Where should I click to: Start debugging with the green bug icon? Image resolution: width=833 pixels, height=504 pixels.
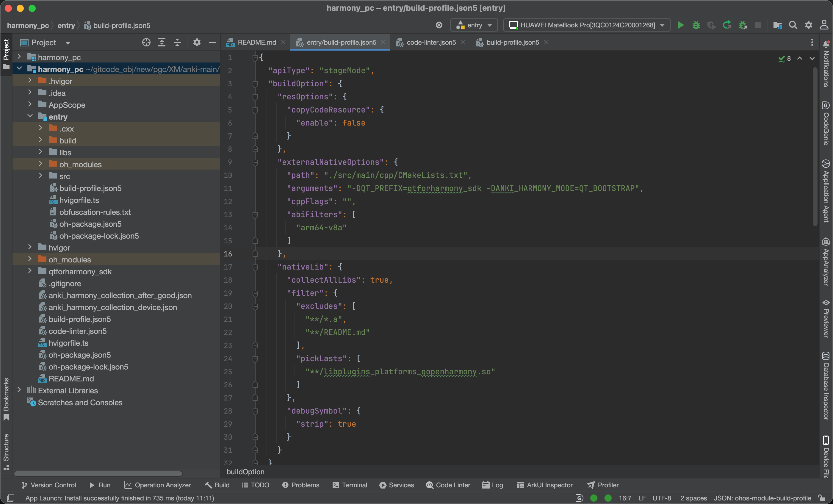tap(696, 25)
